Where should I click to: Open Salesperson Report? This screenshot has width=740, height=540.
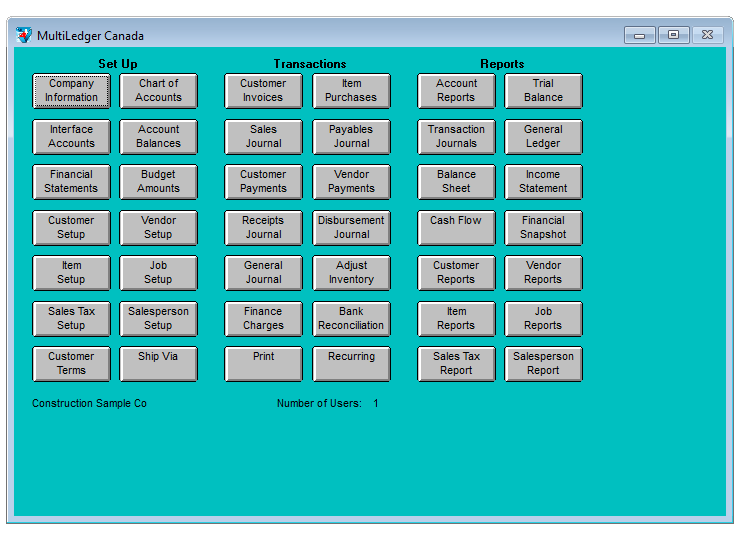pos(543,364)
